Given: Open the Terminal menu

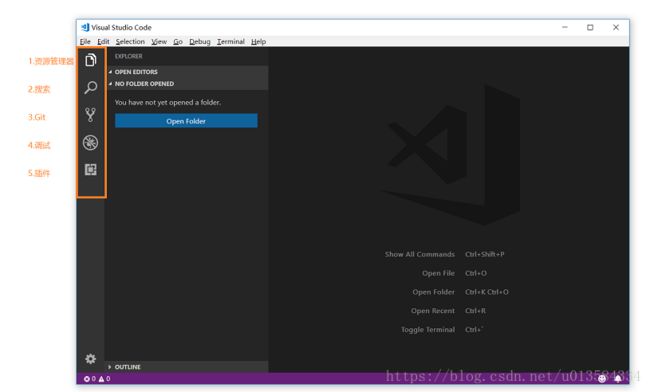Looking at the screenshot, I should pos(230,41).
